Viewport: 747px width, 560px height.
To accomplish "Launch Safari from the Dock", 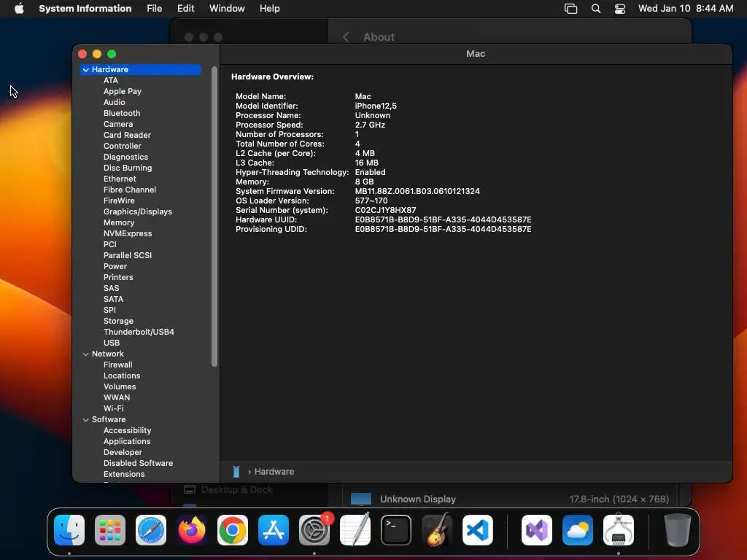I will (x=151, y=530).
